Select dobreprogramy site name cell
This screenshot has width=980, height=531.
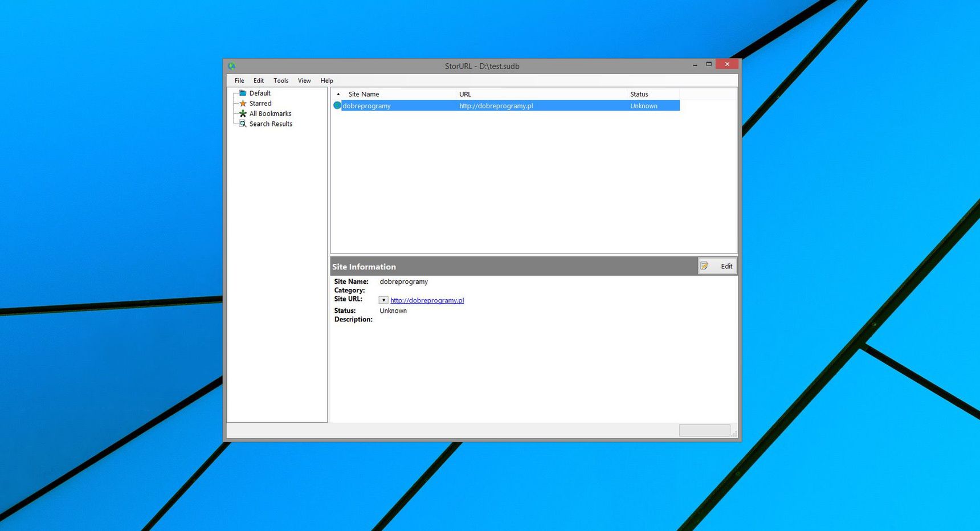tap(366, 106)
